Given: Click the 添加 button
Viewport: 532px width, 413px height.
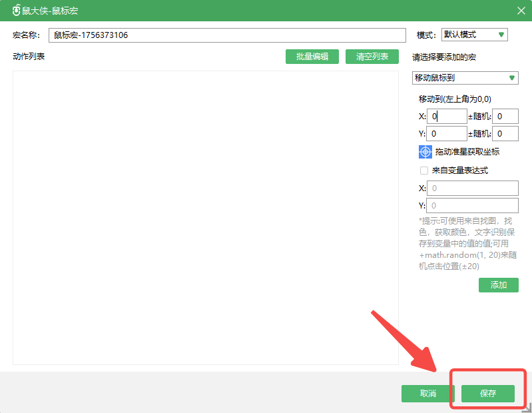Looking at the screenshot, I should (x=498, y=285).
